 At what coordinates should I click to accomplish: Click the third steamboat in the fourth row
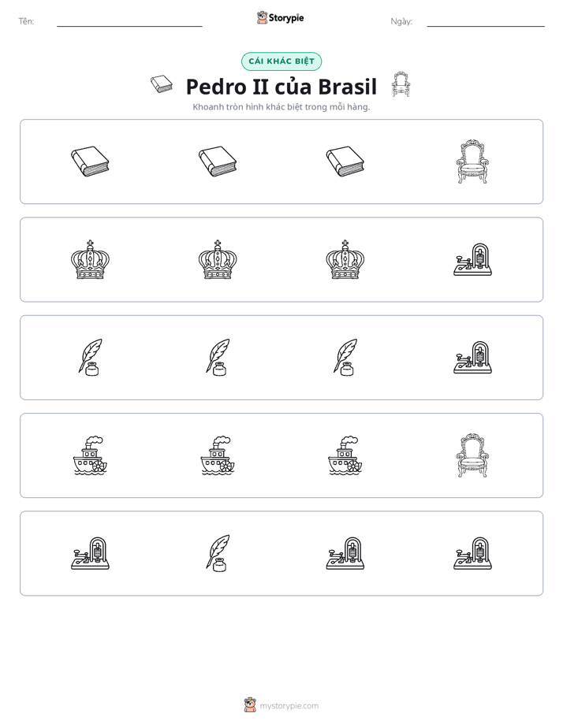click(345, 455)
